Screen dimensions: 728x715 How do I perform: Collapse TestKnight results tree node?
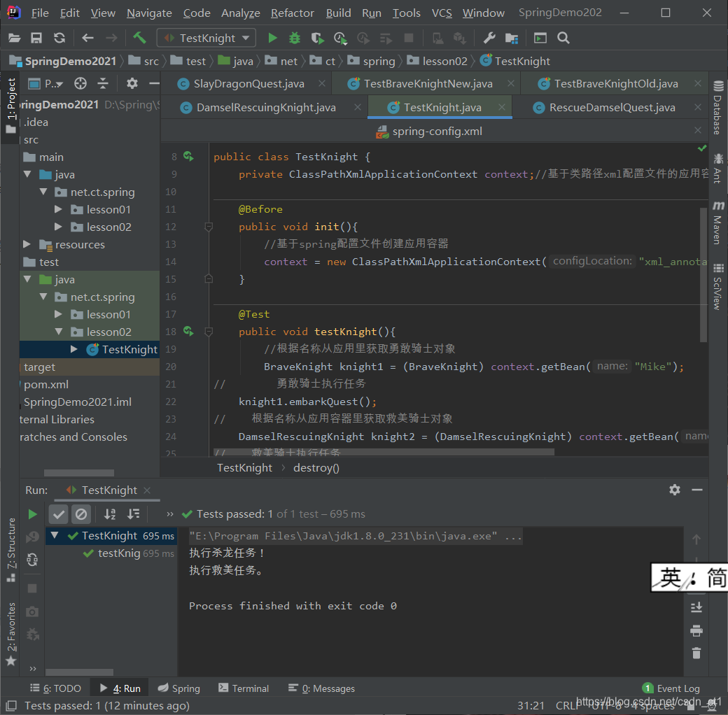[x=55, y=535]
